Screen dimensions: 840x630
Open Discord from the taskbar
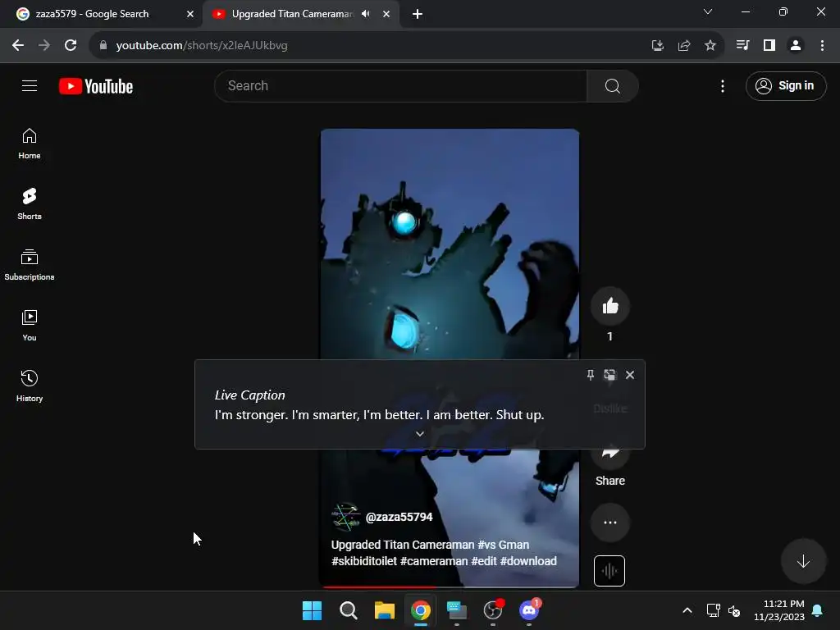click(x=529, y=610)
